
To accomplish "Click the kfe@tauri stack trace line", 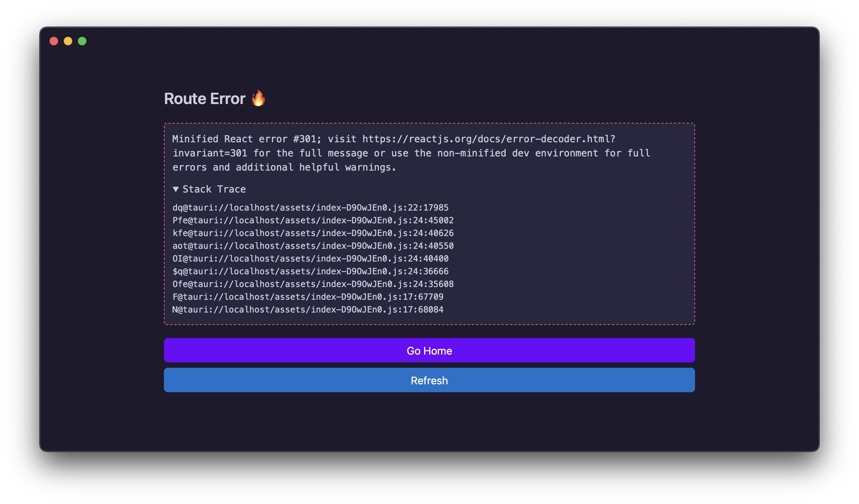I will coord(313,233).
